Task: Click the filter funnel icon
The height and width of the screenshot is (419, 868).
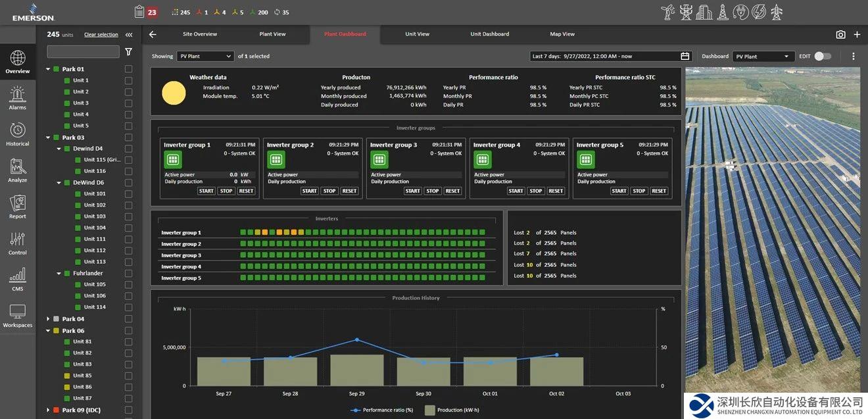Action: tap(128, 52)
